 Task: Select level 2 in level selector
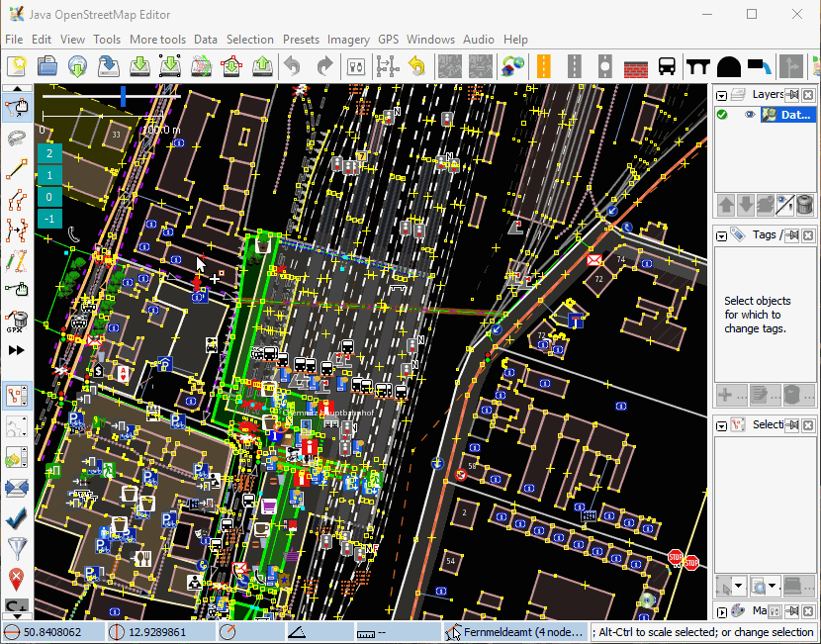pyautogui.click(x=49, y=153)
